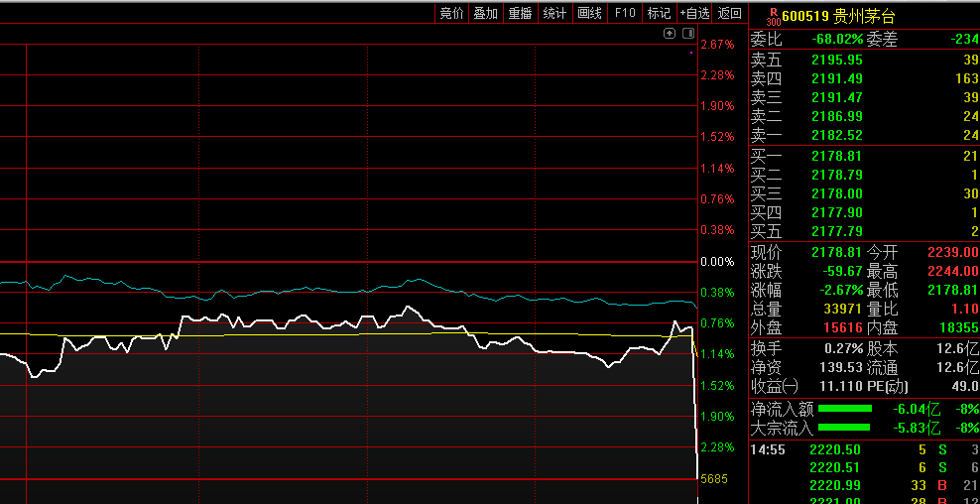Click the 涨跌 value -59.67

pyautogui.click(x=840, y=272)
